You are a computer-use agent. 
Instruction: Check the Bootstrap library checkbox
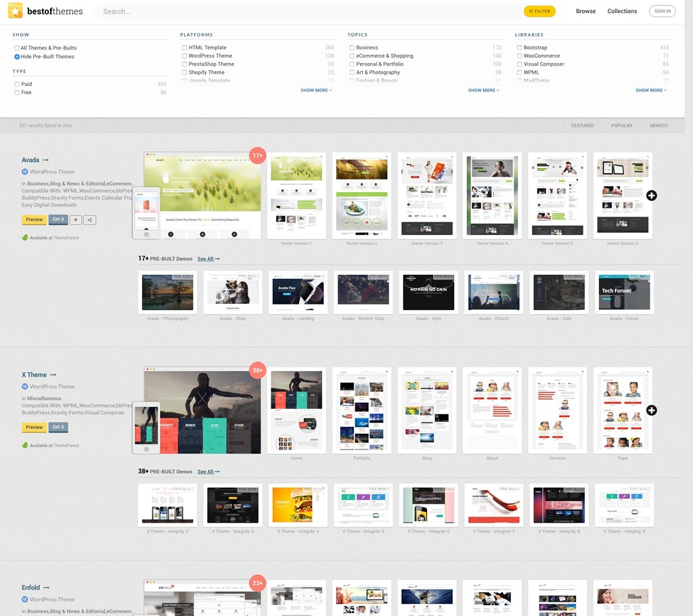519,47
